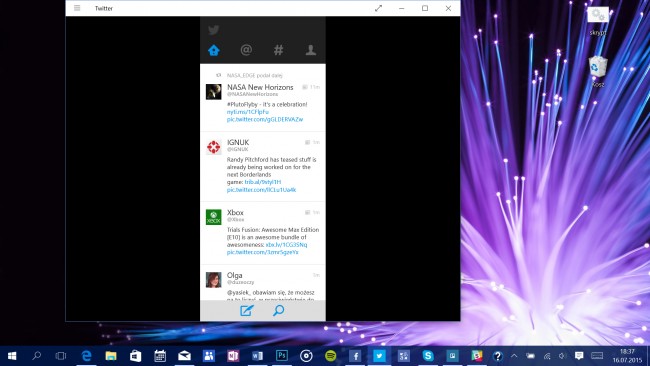Open the Twitter window hamburger menu
The width and height of the screenshot is (650, 366).
click(77, 8)
